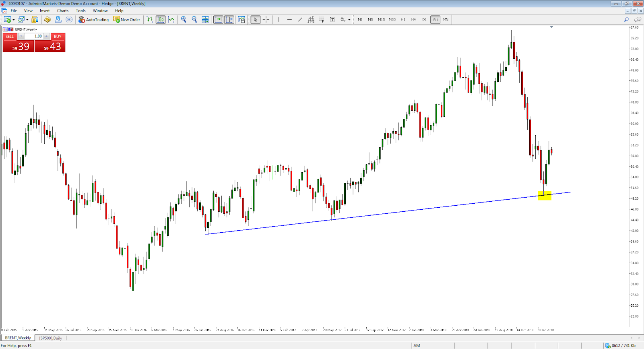
Task: Open the Market Watch icon with dollar sign
Action: (35, 19)
